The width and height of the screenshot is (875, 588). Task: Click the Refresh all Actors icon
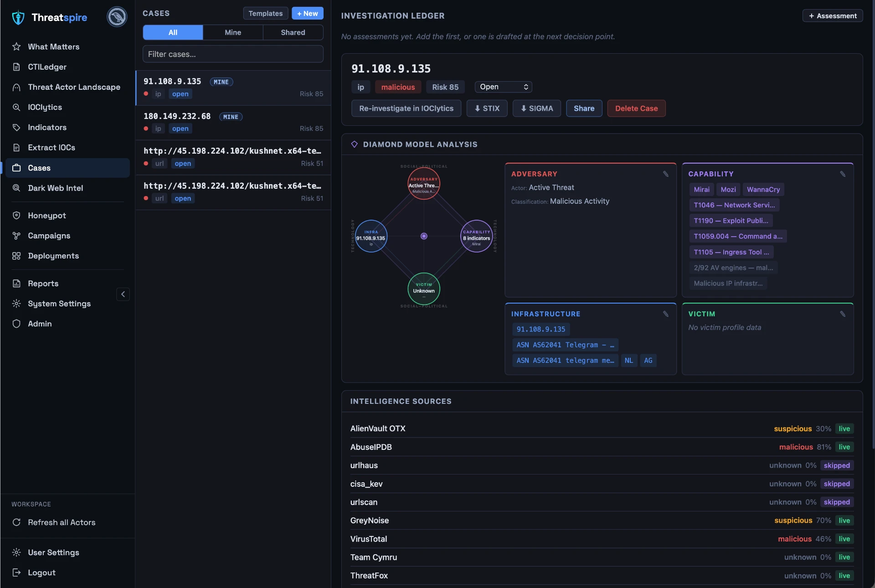pos(16,522)
